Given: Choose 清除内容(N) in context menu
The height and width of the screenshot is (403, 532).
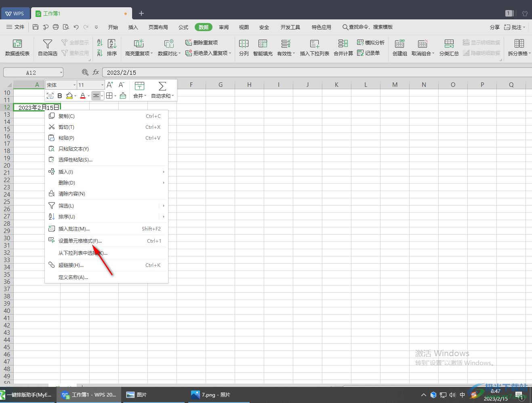Looking at the screenshot, I should tap(106, 193).
